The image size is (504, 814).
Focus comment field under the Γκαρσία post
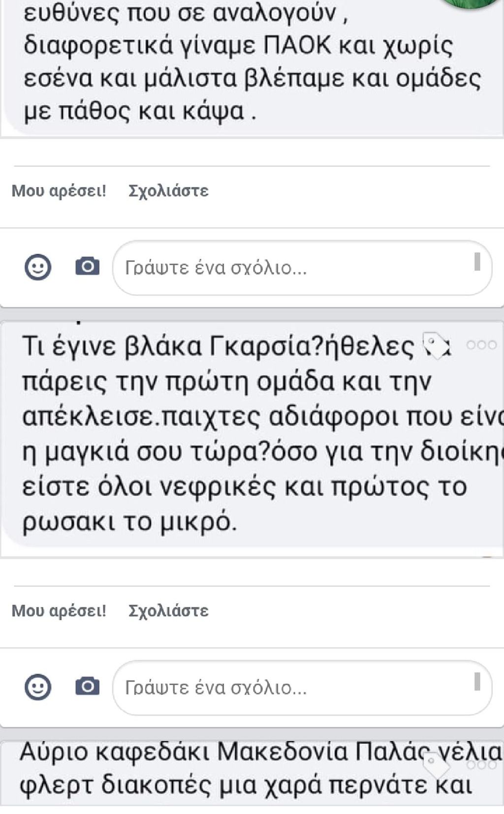point(302,688)
